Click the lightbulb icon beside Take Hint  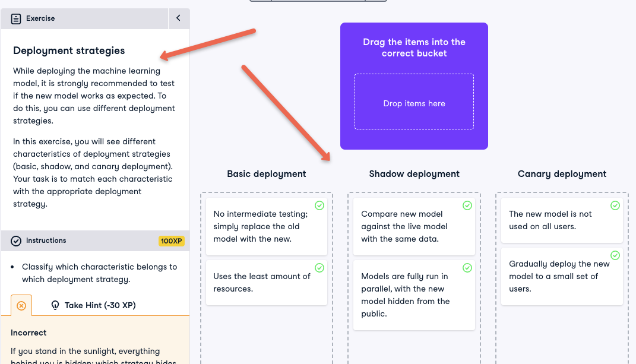coord(54,305)
